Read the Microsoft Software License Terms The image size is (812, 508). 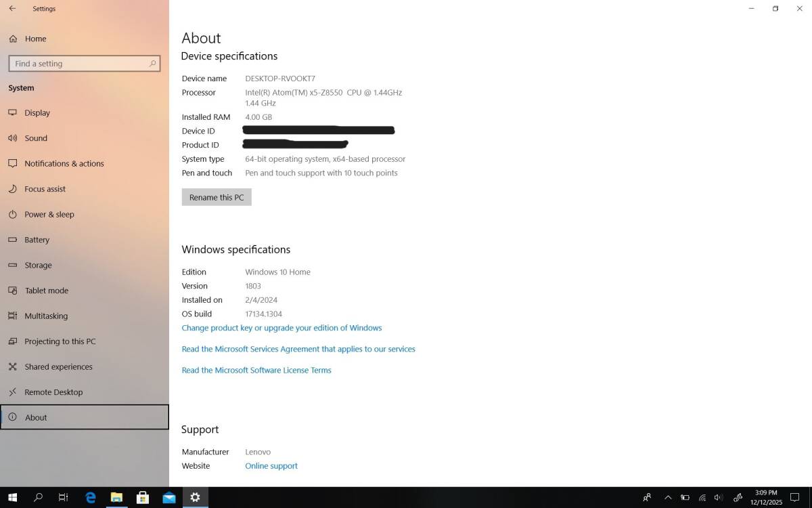[256, 371]
